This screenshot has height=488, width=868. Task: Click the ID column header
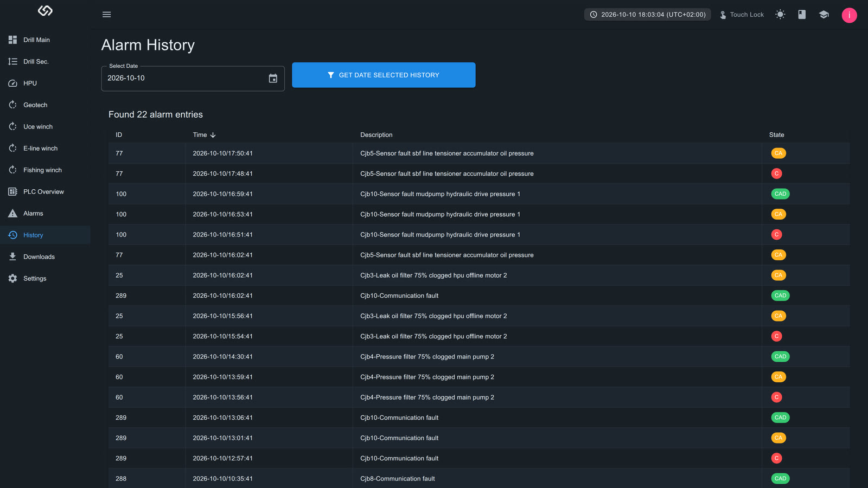click(x=119, y=135)
